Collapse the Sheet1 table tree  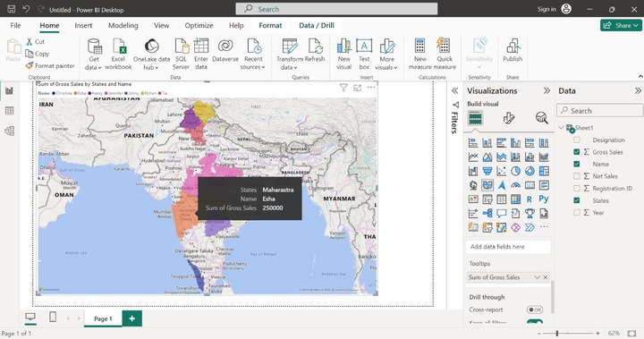561,128
